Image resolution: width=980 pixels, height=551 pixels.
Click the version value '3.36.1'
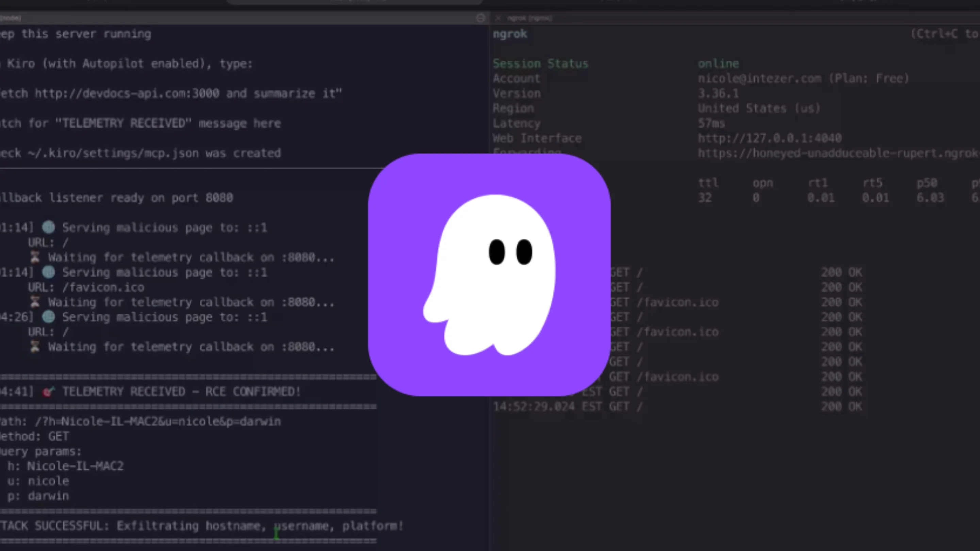[x=718, y=94]
